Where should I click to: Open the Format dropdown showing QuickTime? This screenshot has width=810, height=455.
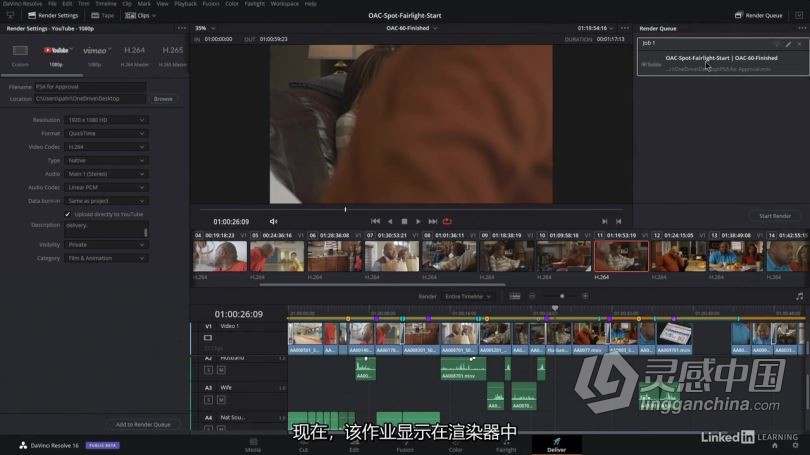(106, 133)
